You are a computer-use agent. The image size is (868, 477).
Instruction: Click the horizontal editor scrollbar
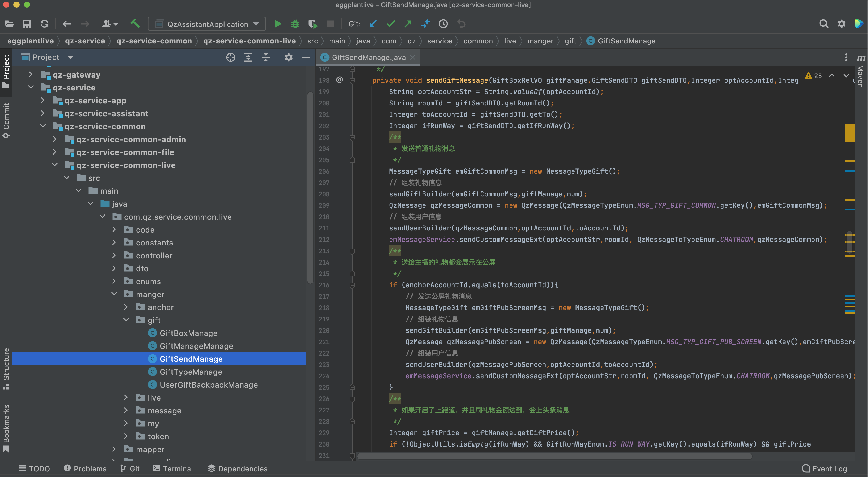554,456
